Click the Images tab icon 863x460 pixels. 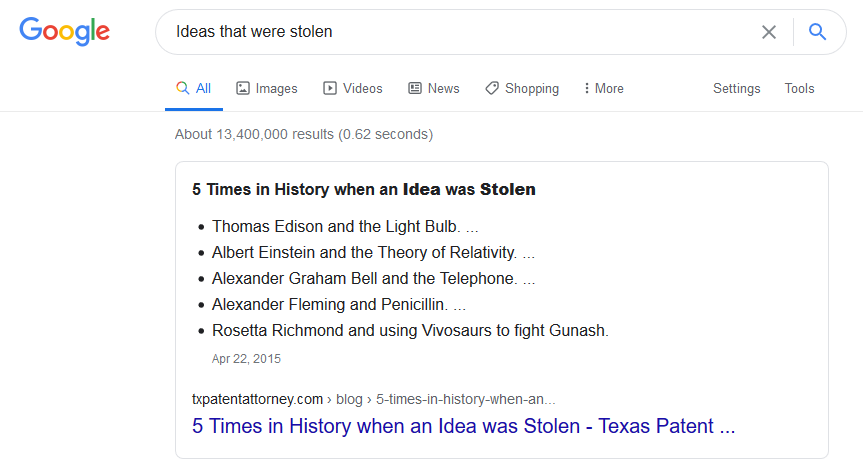click(243, 88)
